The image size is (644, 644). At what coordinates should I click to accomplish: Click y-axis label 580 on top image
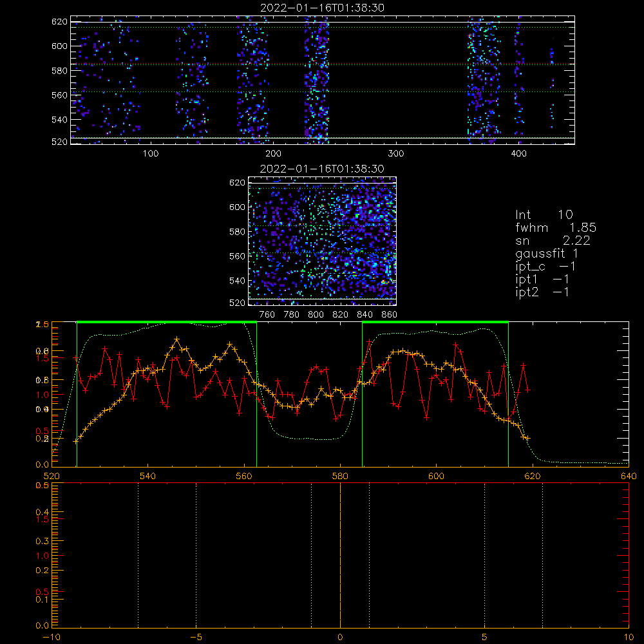pos(59,71)
